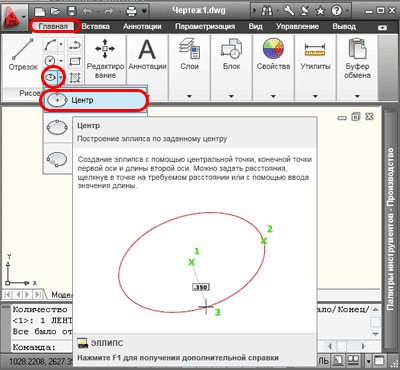Minimize the ribbon with the toggle button
Screen dimensions: 400x370
pyautogui.click(x=382, y=28)
